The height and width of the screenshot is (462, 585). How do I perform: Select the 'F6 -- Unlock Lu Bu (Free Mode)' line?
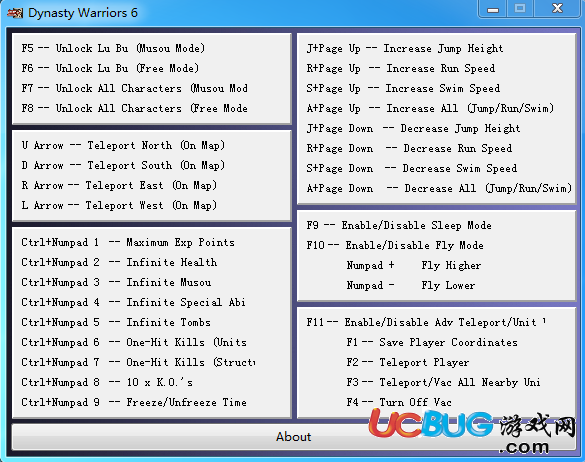point(110,69)
